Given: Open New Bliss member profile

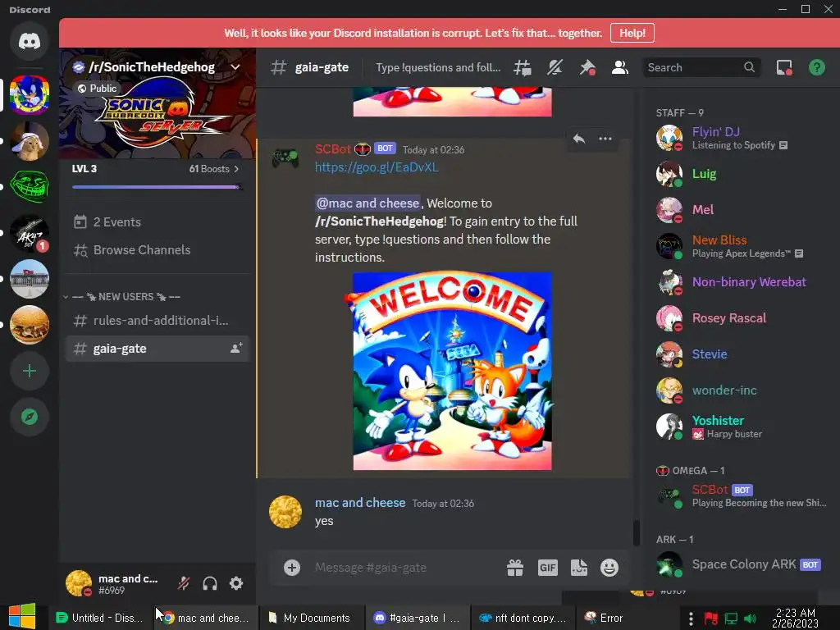Looking at the screenshot, I should coord(741,246).
